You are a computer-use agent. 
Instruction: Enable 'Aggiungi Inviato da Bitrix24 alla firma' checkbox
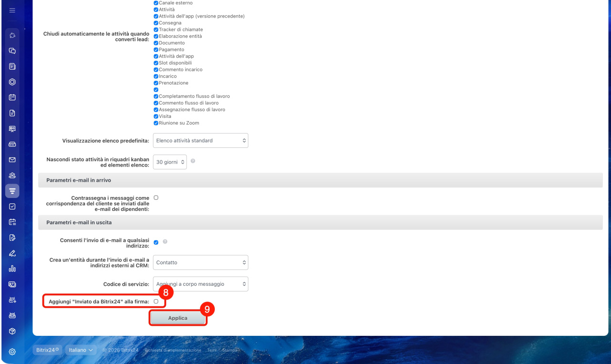(156, 302)
